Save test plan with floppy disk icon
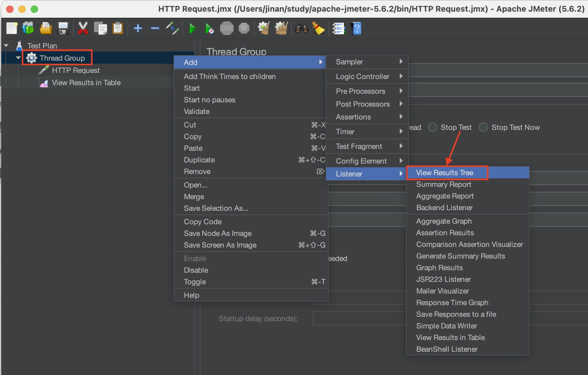Image resolution: width=588 pixels, height=375 pixels. [63, 28]
